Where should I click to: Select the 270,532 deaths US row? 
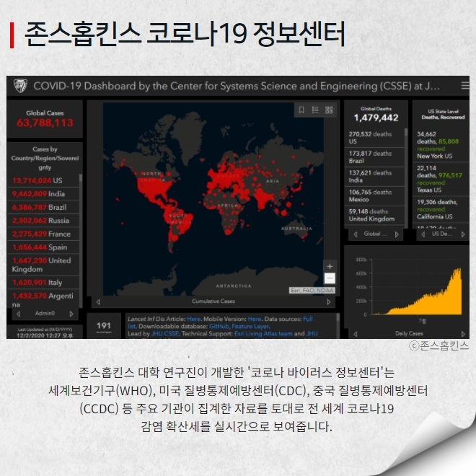click(x=374, y=138)
